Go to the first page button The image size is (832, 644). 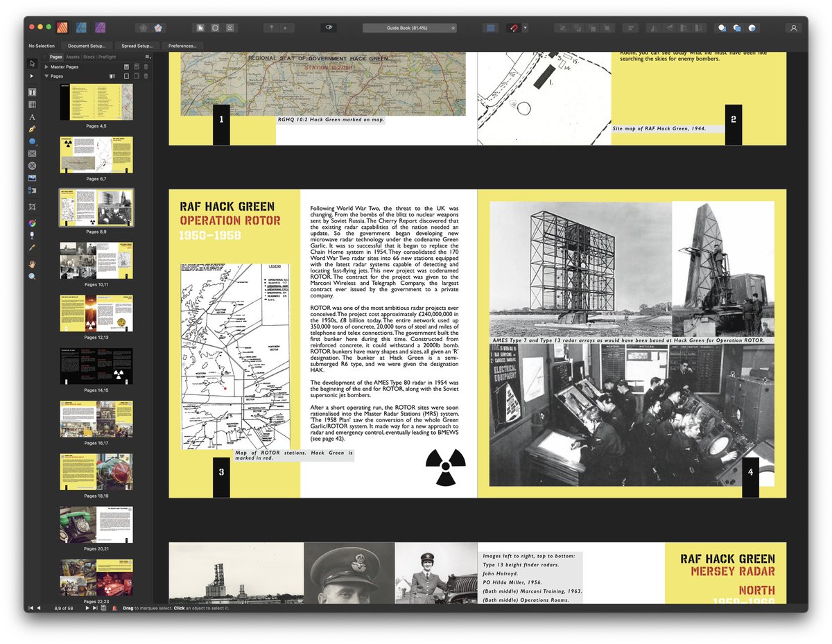(x=31, y=608)
